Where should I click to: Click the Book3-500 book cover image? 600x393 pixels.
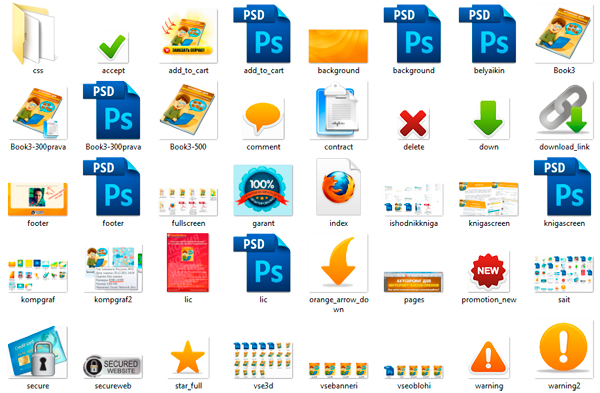pos(188,111)
